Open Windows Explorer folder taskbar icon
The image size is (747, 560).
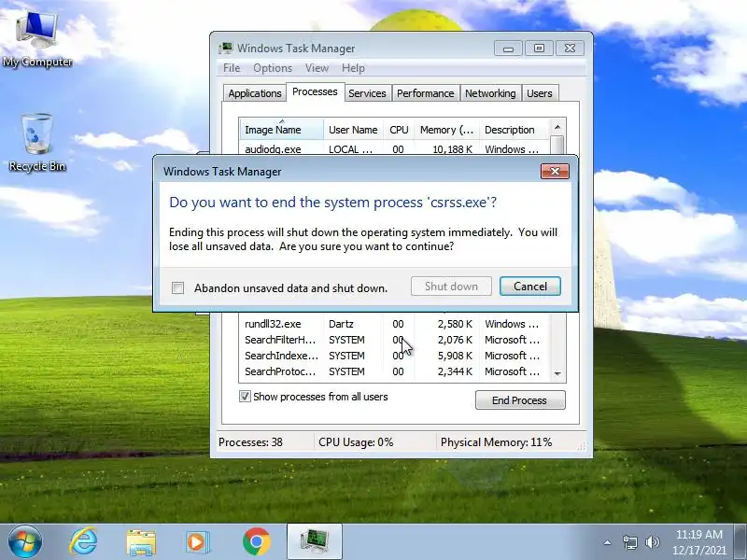[141, 542]
